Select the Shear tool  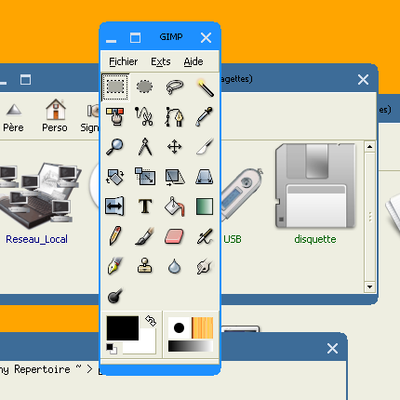tap(174, 177)
